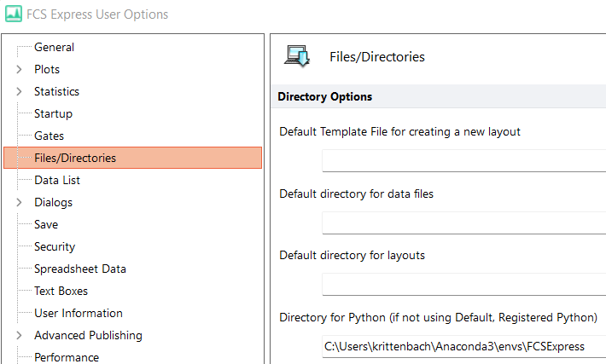This screenshot has width=606, height=364.
Task: Click the Default Template File input field
Action: [x=463, y=161]
